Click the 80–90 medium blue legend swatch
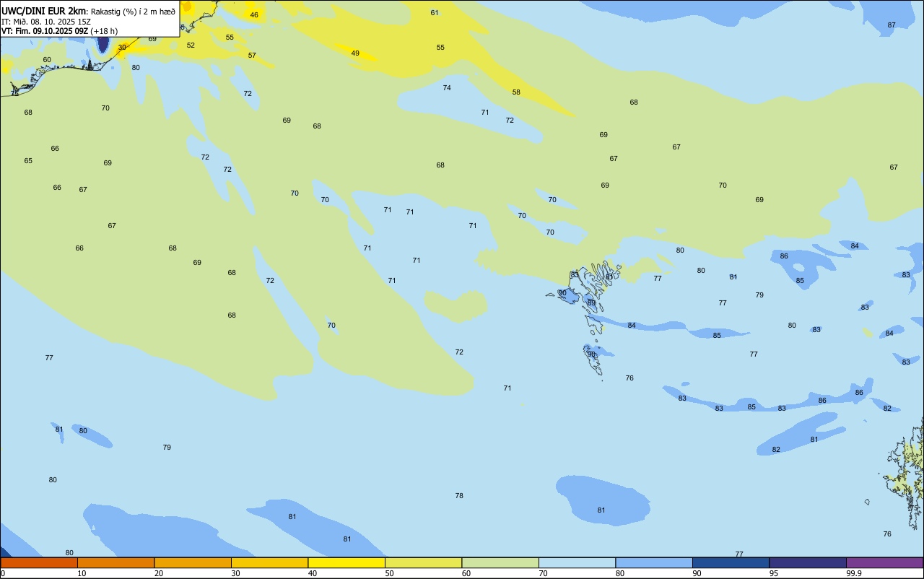This screenshot has width=924, height=579. (x=654, y=562)
